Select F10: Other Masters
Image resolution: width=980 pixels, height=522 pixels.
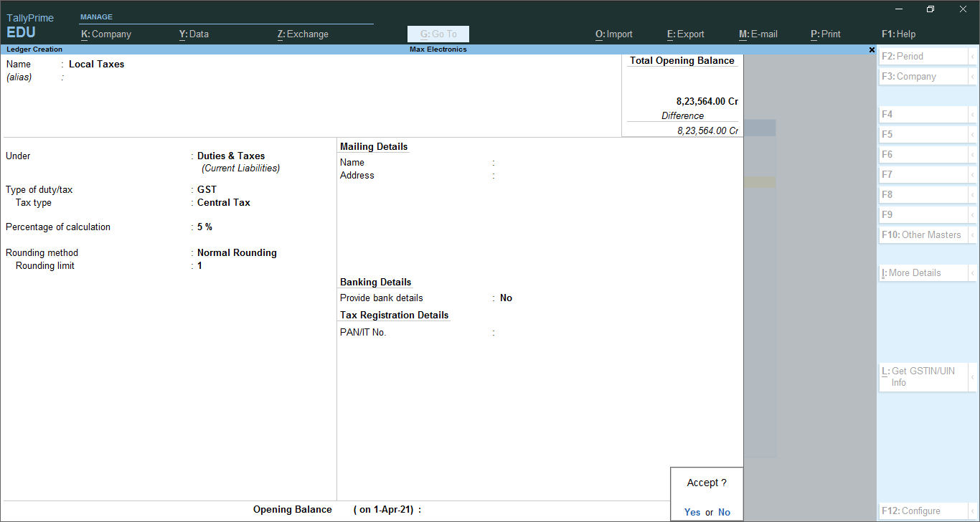923,234
